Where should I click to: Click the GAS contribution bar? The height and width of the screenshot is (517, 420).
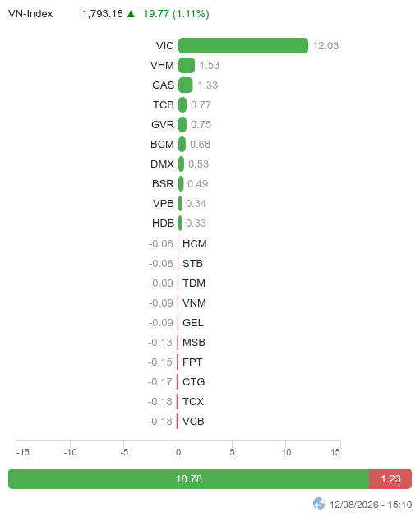186,85
